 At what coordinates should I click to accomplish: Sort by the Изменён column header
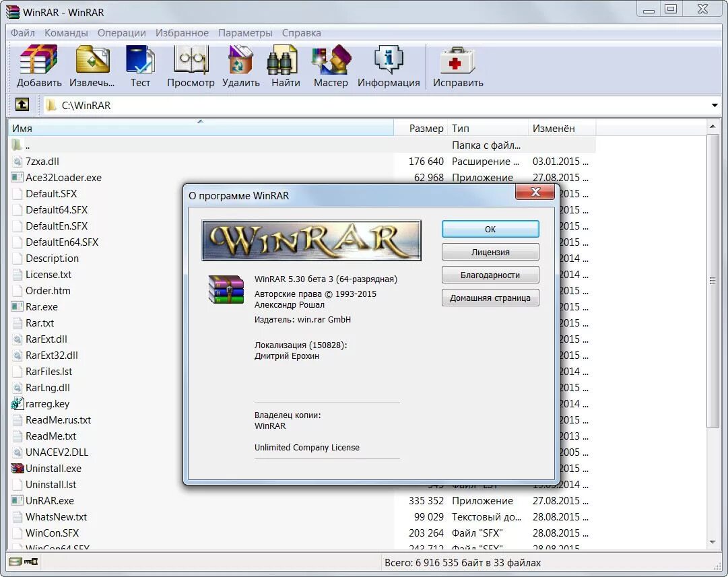(x=562, y=128)
